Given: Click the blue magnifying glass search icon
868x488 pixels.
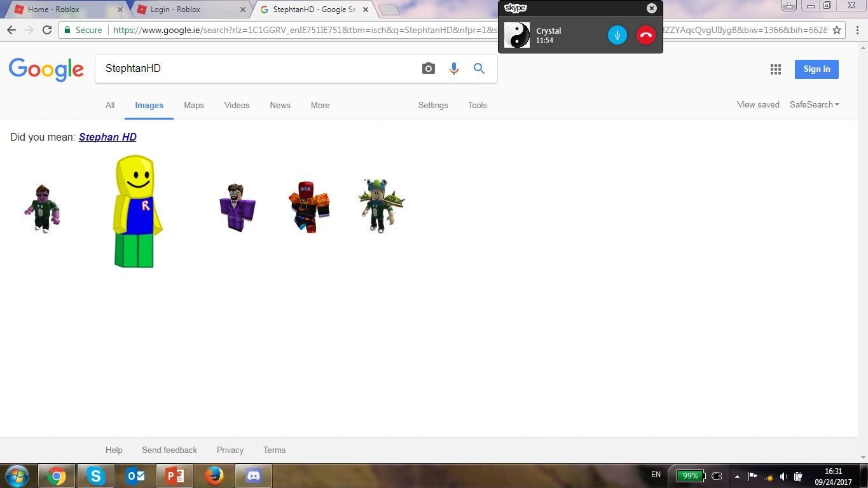Looking at the screenshot, I should point(479,69).
